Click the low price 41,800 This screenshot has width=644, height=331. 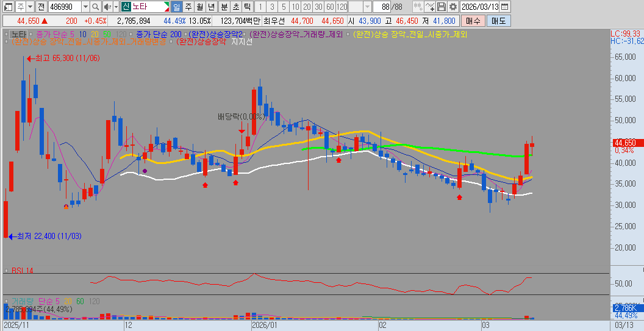point(444,21)
